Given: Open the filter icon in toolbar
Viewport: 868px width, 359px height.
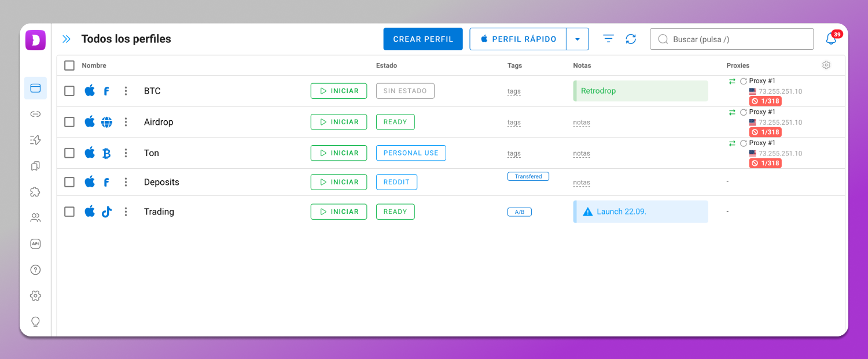Looking at the screenshot, I should [x=608, y=39].
